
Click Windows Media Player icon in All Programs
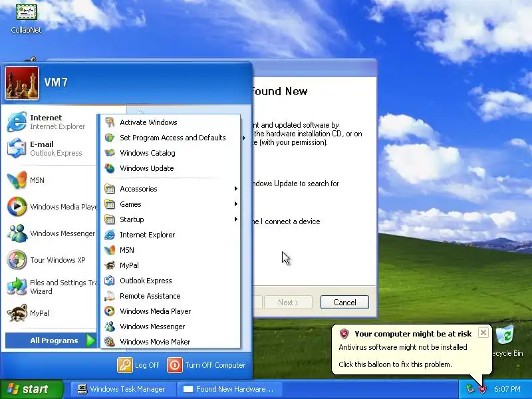[x=110, y=311]
